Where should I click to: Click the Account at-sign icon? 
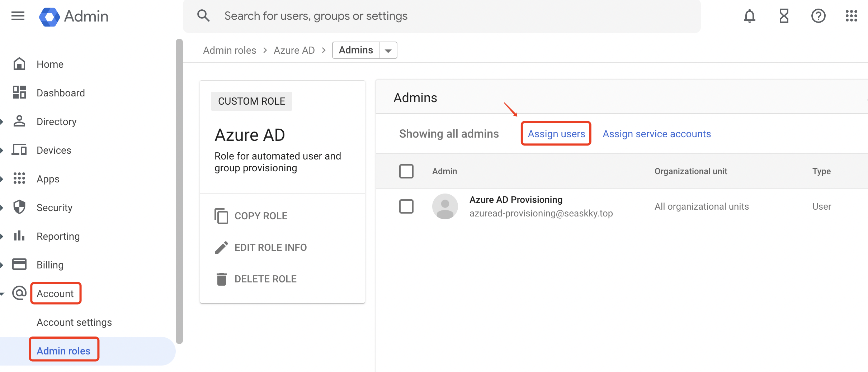19,293
